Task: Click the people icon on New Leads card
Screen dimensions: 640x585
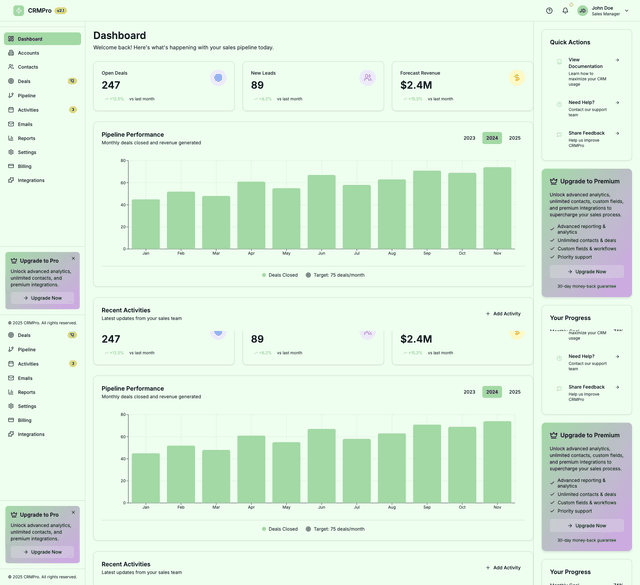Action: (x=368, y=78)
